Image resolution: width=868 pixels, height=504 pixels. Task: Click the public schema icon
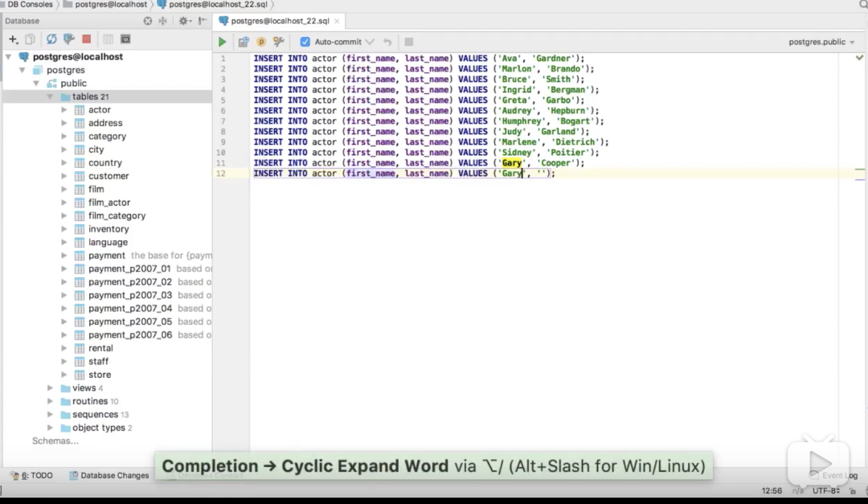[x=51, y=83]
